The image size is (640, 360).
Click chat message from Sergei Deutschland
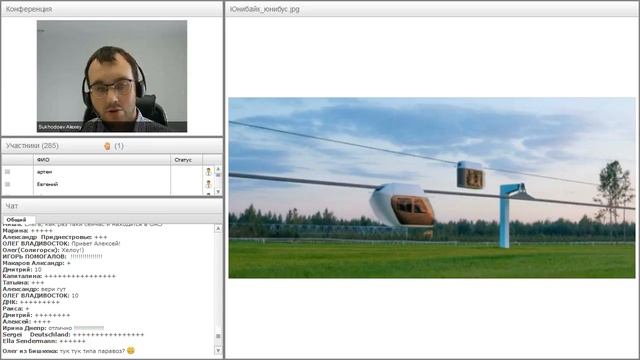(73, 335)
